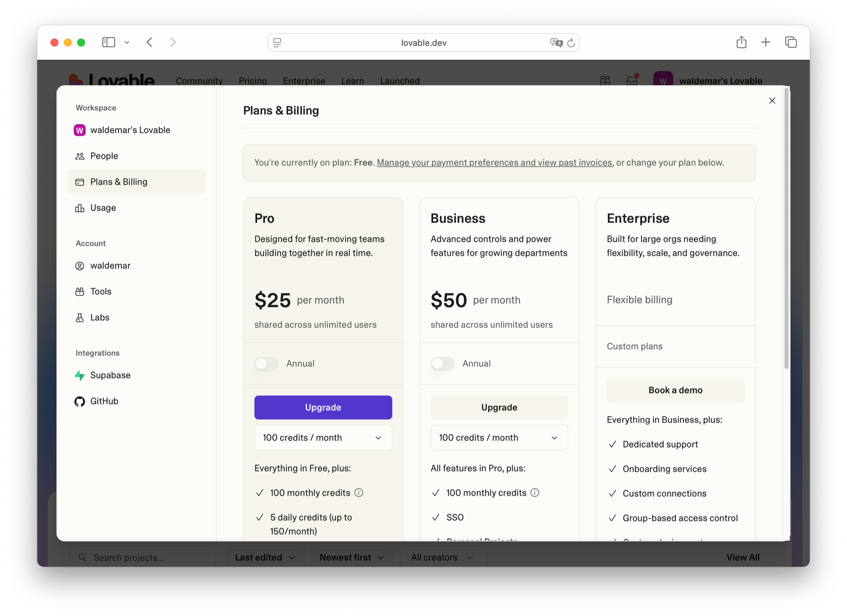Open a new tab with plus icon
Image resolution: width=847 pixels, height=616 pixels.
click(765, 42)
